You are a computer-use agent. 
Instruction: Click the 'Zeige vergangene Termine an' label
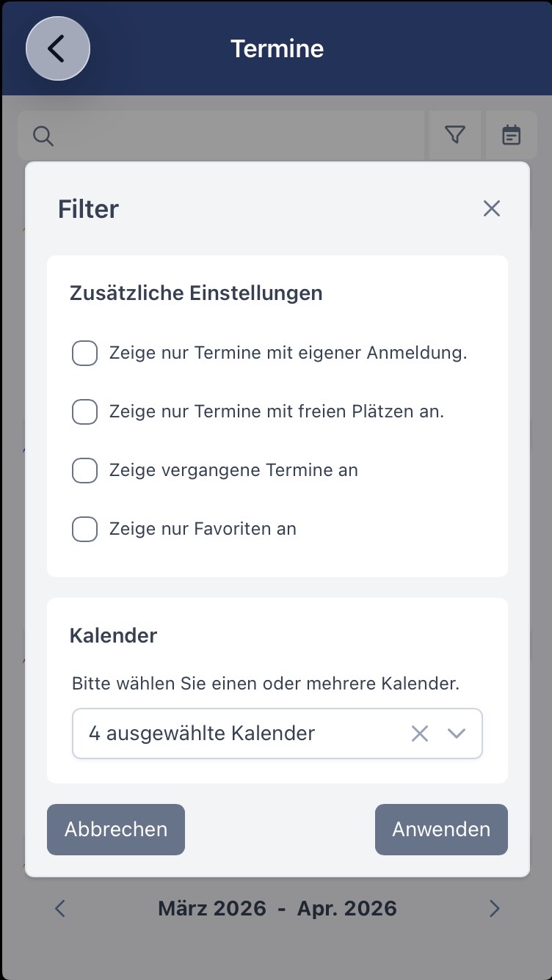[233, 470]
